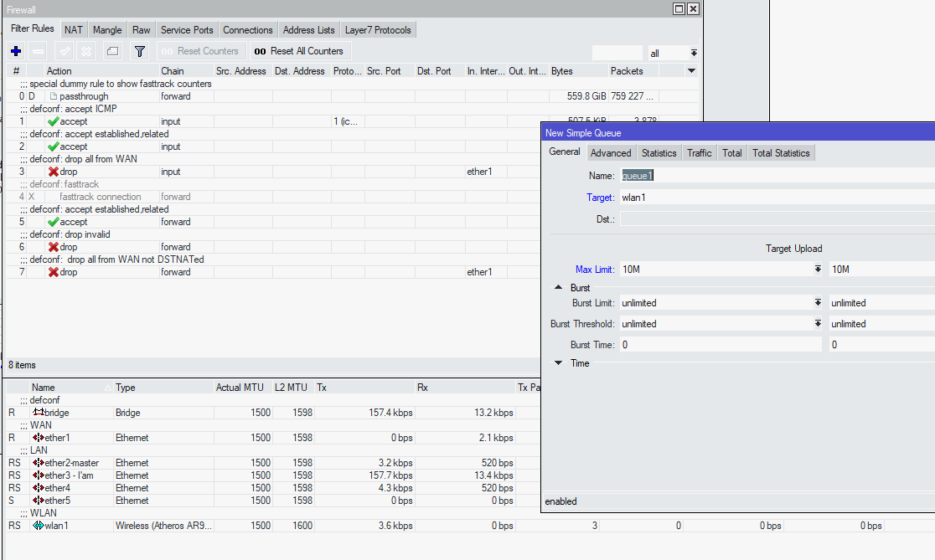Viewport: 935px width, 560px height.
Task: Click the ethernet icon next to ether1
Action: coord(37,437)
